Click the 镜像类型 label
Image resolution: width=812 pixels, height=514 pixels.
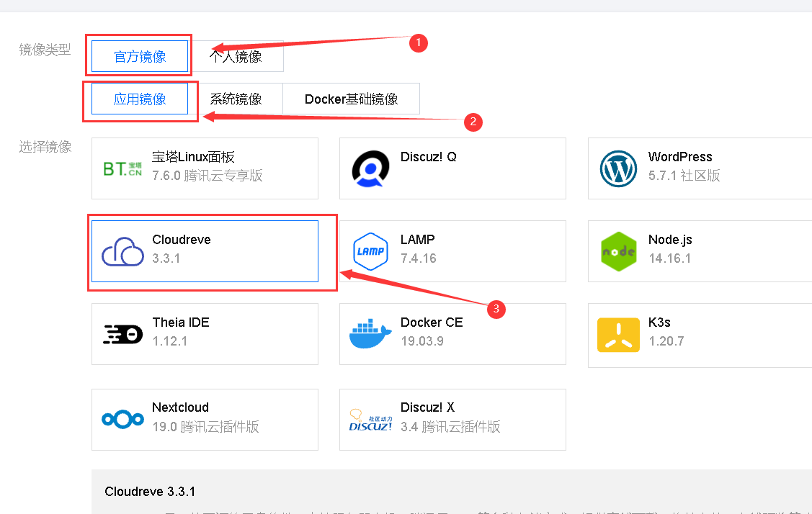pyautogui.click(x=45, y=50)
